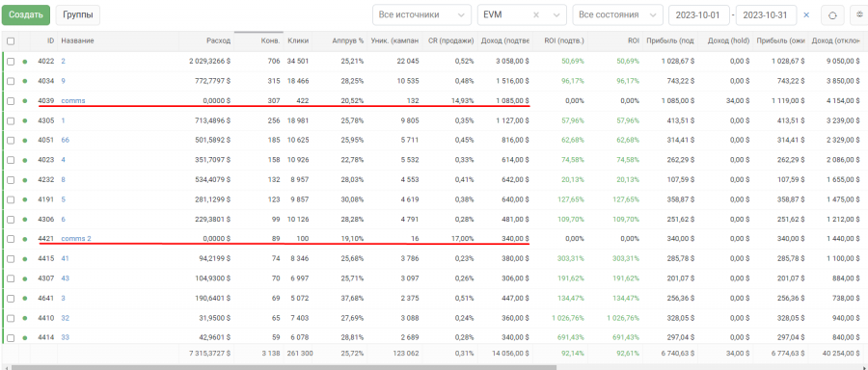Click the start date field 2023-10-01

698,14
